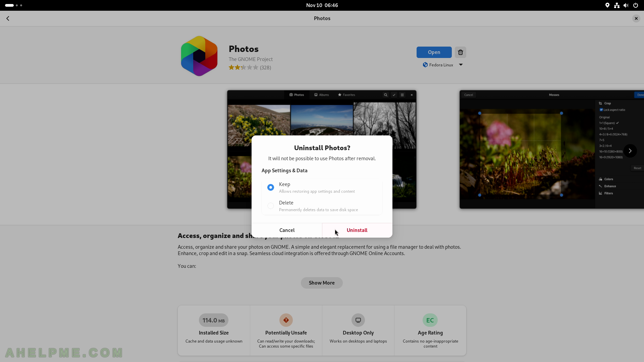Open the system power menu icon
This screenshot has height=362, width=644.
[635, 5]
